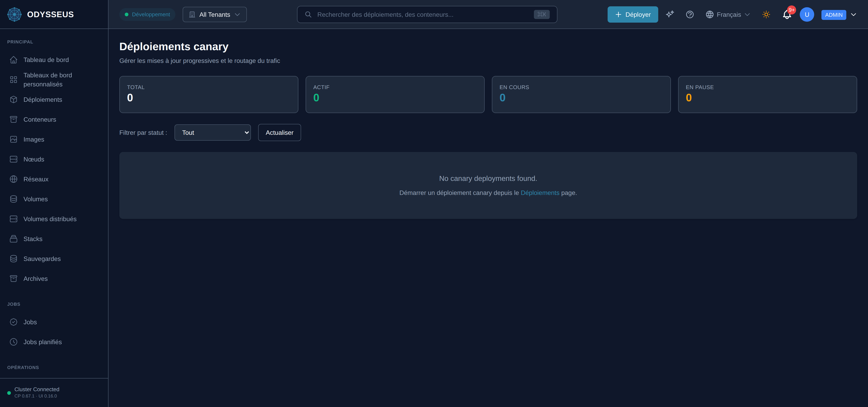Click the Nœuds server icon
Screen dimensions: 868x407
[x=14, y=159]
